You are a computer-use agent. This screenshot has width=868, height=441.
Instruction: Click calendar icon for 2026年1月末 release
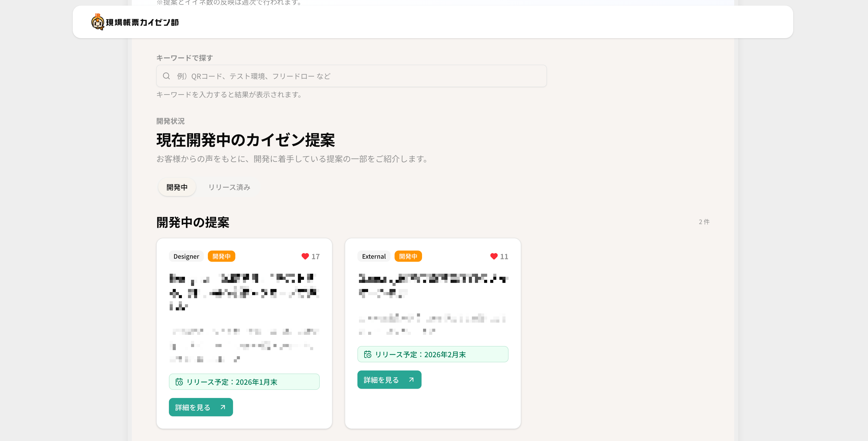coord(179,382)
